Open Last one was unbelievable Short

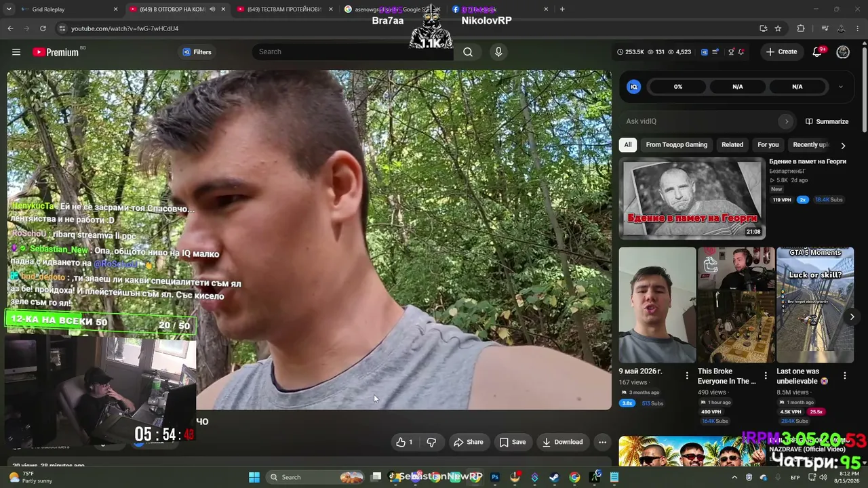(815, 305)
